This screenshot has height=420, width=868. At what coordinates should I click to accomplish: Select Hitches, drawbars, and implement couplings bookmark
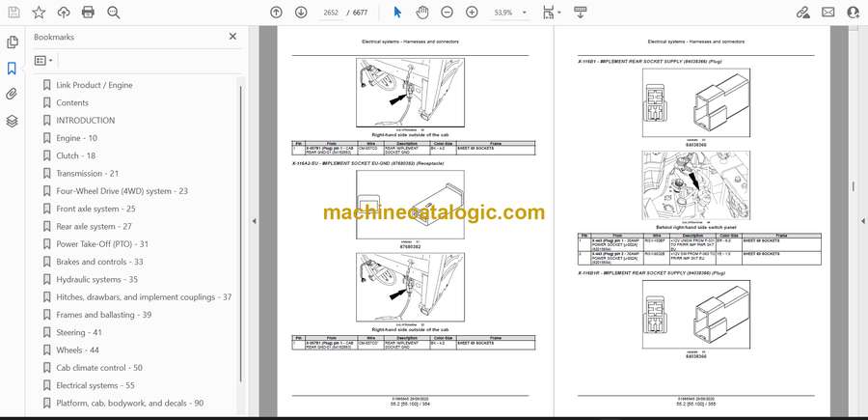coord(144,297)
